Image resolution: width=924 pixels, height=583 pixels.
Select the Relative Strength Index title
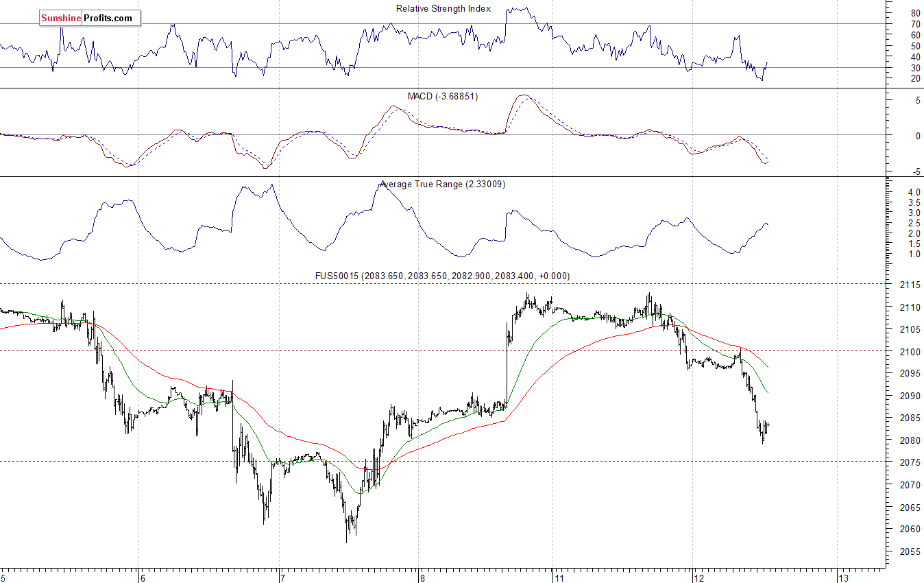[443, 8]
